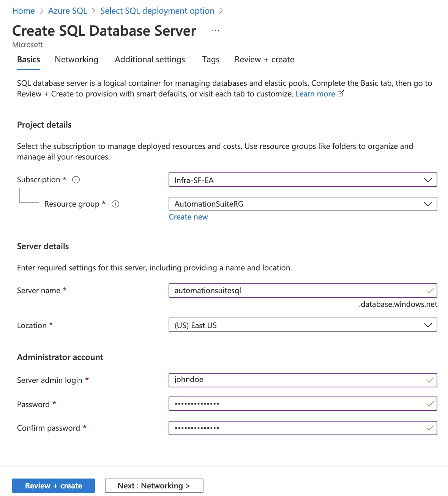Open the Review + create tab
Image resolution: width=448 pixels, height=496 pixels.
265,60
